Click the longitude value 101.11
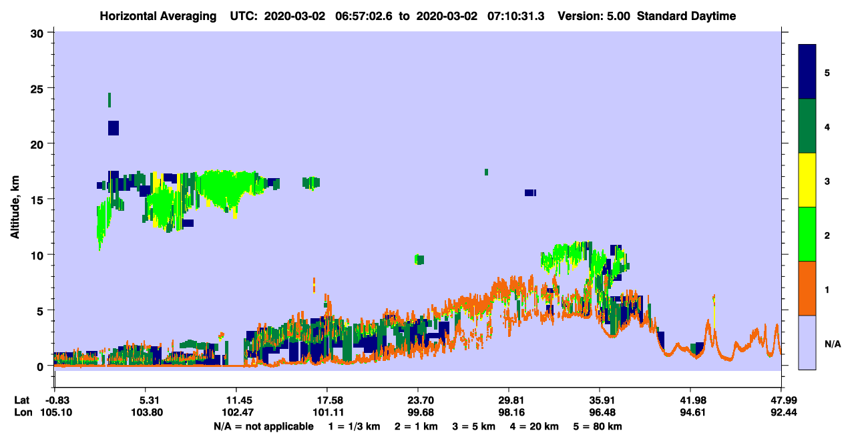This screenshot has width=868, height=445. 327,412
